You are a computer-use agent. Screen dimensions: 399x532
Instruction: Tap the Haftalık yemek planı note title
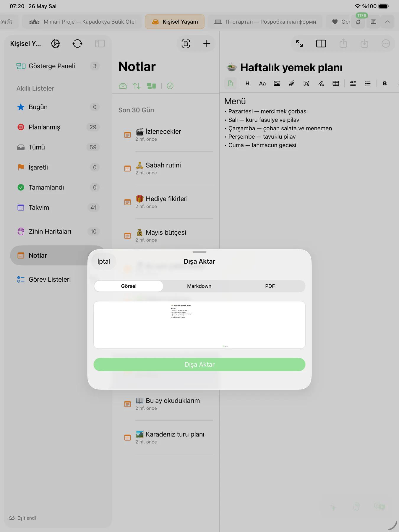point(291,67)
